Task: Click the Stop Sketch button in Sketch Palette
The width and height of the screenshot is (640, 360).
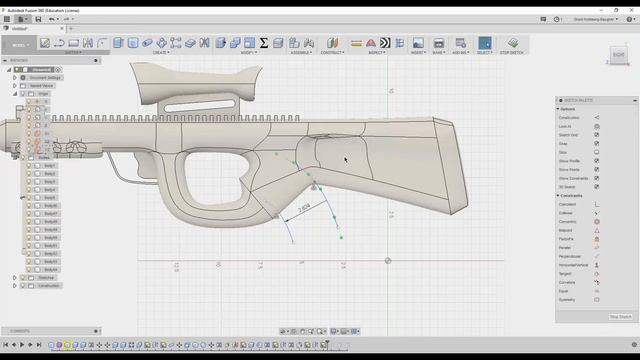Action: tap(620, 317)
